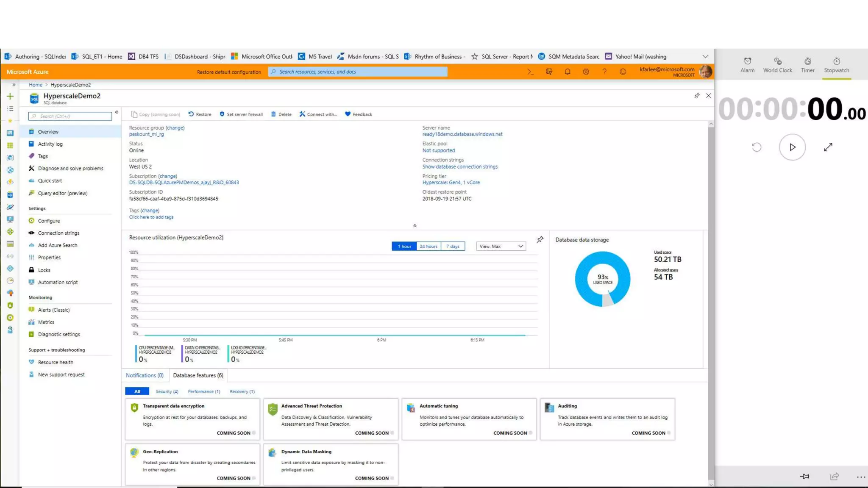Click Feedback heart in the toolbar
Viewport: 868px width, 488px height.
pyautogui.click(x=358, y=114)
